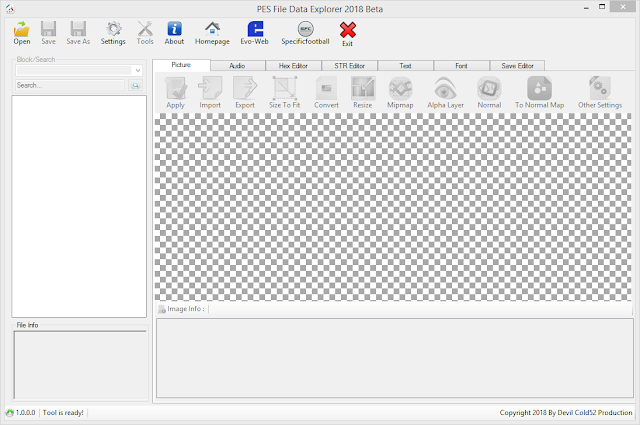Click the version status icon
640x425 pixels.
point(9,413)
